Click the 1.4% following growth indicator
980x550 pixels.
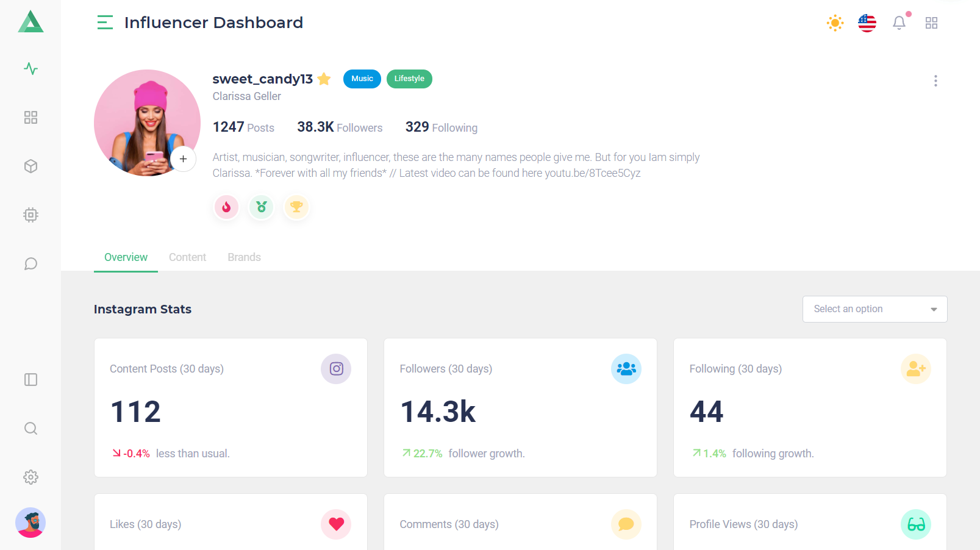click(x=753, y=454)
